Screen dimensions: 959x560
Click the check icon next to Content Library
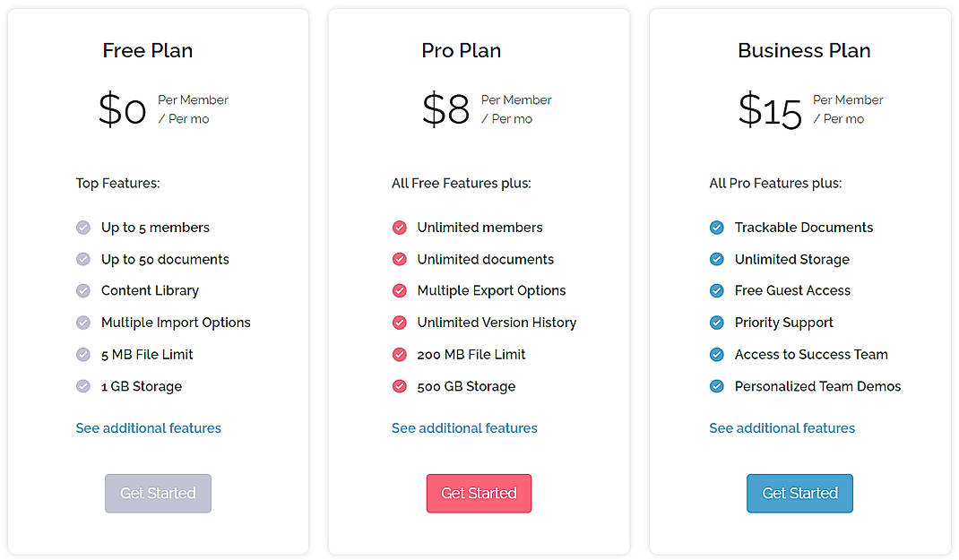(x=82, y=290)
